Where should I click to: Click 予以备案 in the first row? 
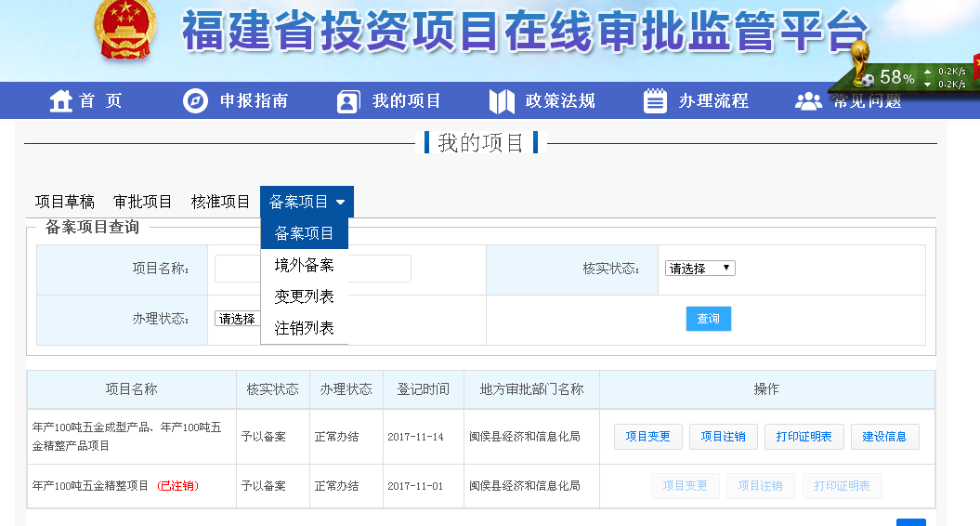pyautogui.click(x=264, y=437)
